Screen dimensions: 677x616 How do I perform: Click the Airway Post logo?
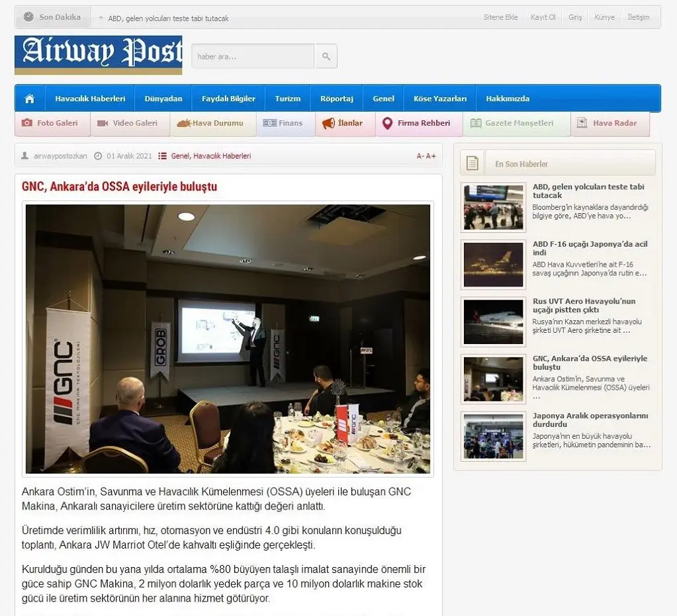(x=99, y=56)
